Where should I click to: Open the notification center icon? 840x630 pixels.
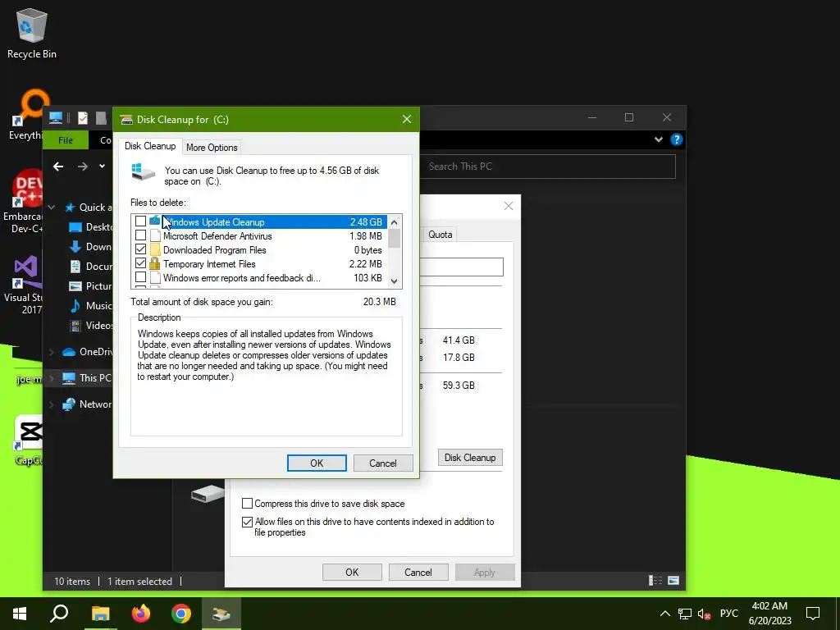[x=813, y=614]
